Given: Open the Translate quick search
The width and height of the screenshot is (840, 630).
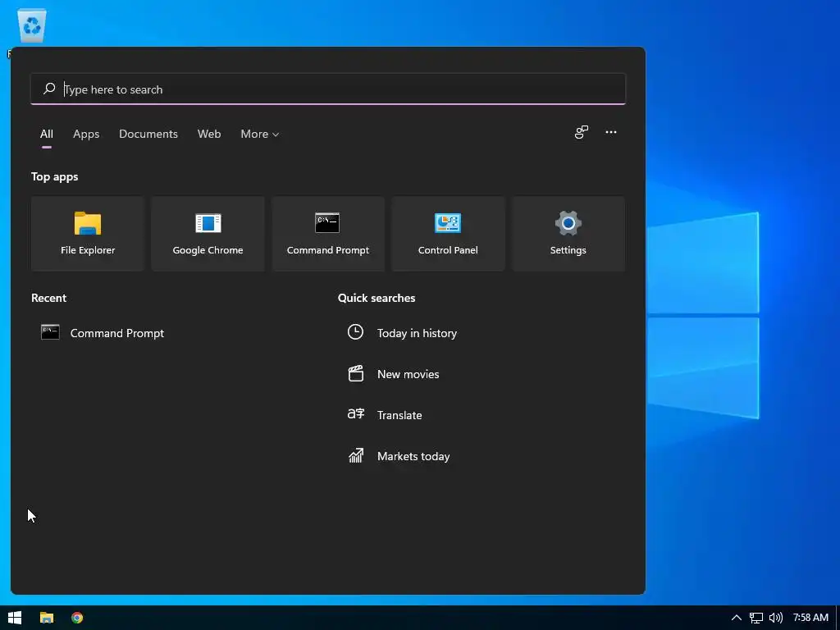Looking at the screenshot, I should [x=399, y=415].
